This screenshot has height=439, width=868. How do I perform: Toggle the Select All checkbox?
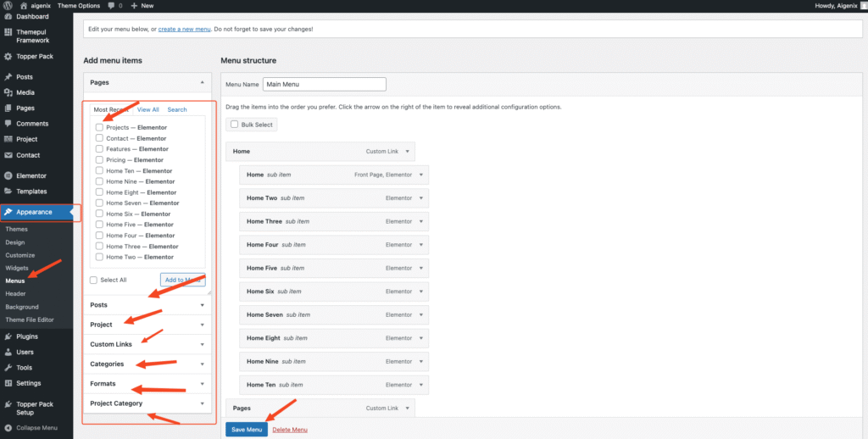click(94, 280)
